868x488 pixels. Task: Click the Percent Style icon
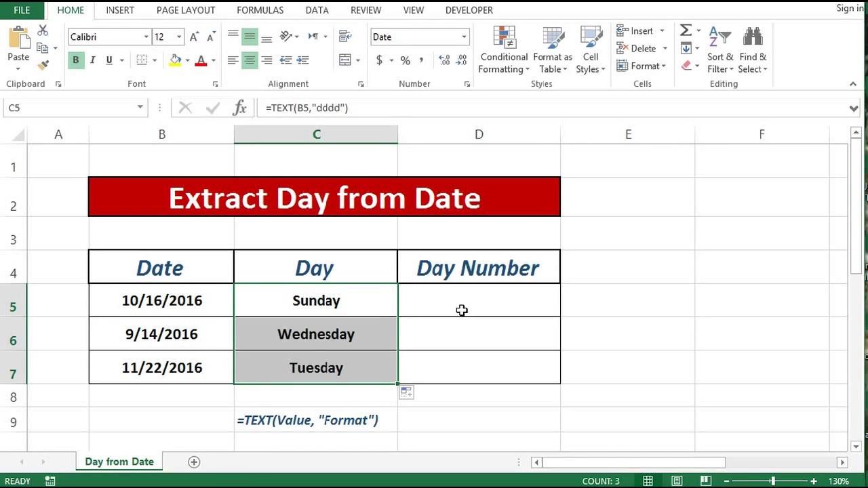tap(405, 60)
